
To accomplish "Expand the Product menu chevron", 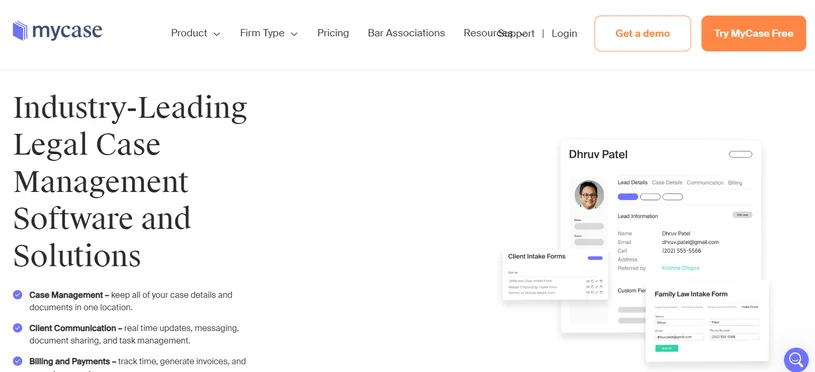I will pos(217,34).
